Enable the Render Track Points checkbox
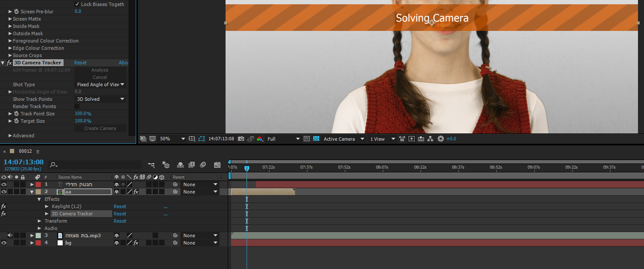The height and width of the screenshot is (269, 644). 77,106
